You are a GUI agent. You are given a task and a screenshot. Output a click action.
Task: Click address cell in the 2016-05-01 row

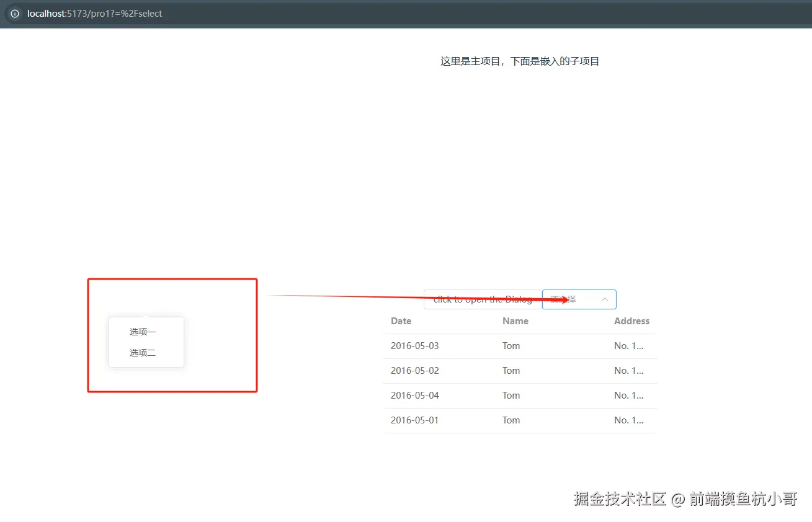pos(629,420)
